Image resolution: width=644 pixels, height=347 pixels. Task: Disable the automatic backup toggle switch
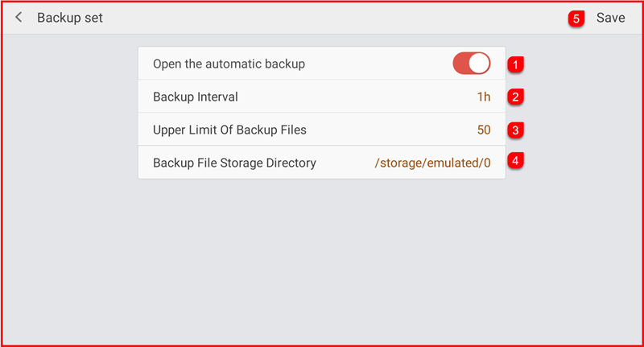coord(472,64)
